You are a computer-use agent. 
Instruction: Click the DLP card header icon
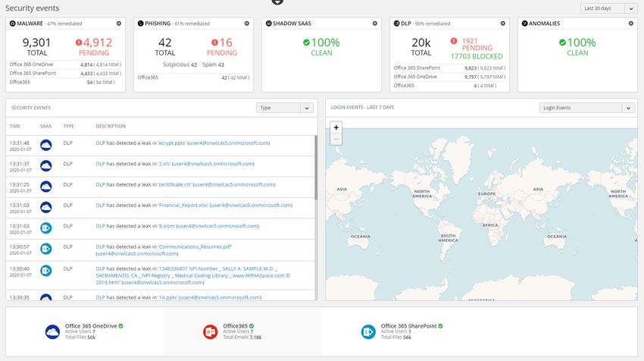(397, 24)
